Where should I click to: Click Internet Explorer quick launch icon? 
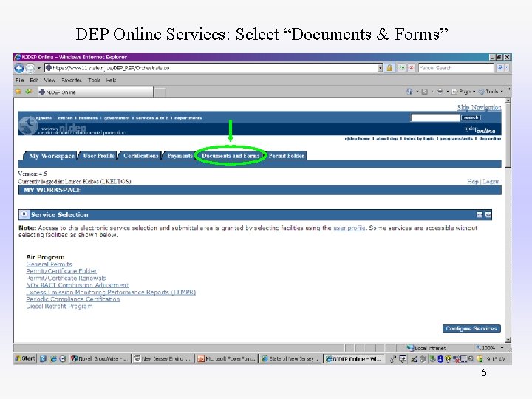53,358
